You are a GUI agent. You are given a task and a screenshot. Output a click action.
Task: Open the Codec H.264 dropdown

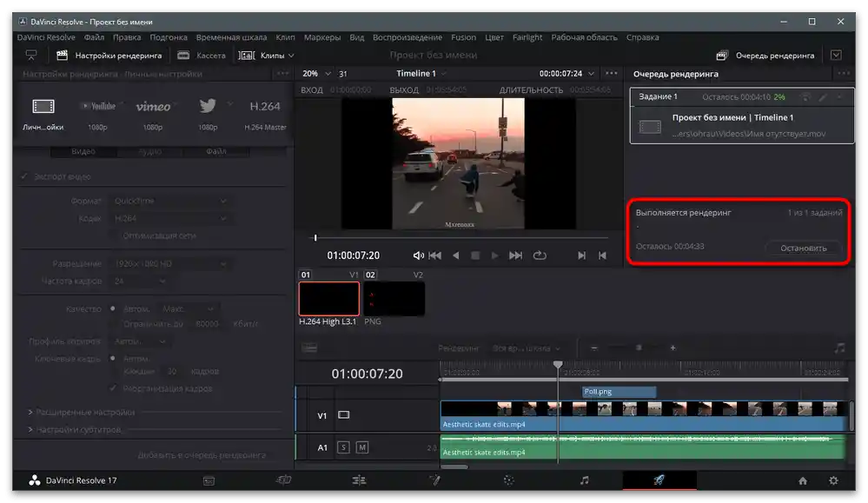170,219
